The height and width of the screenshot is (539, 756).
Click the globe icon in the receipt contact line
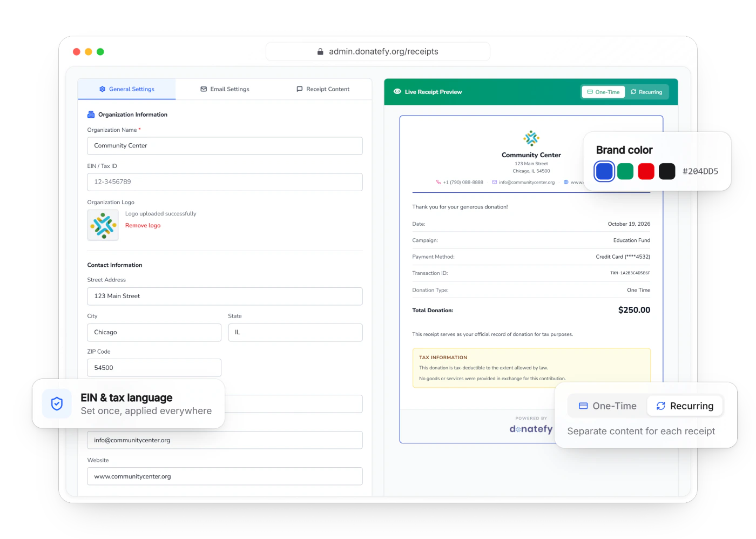click(566, 183)
